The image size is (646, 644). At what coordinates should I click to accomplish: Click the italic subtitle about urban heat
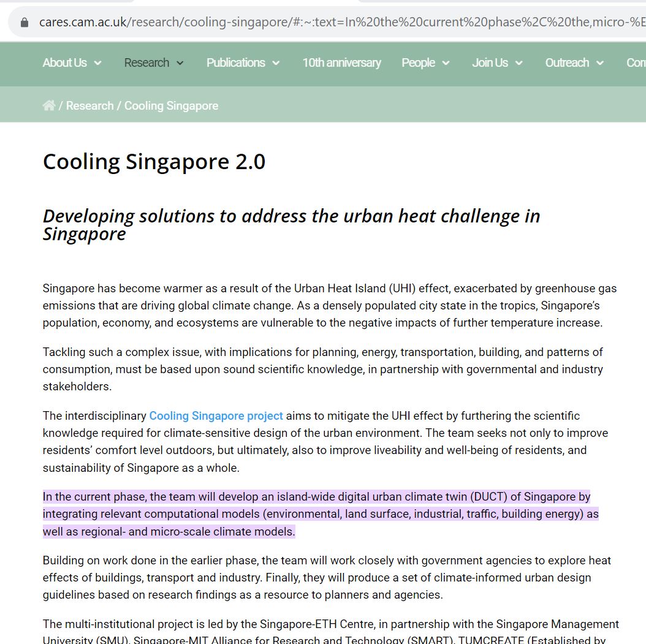pyautogui.click(x=291, y=225)
